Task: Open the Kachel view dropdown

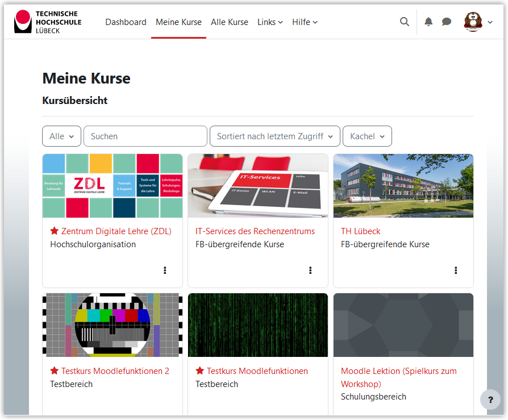Action: [x=367, y=136]
